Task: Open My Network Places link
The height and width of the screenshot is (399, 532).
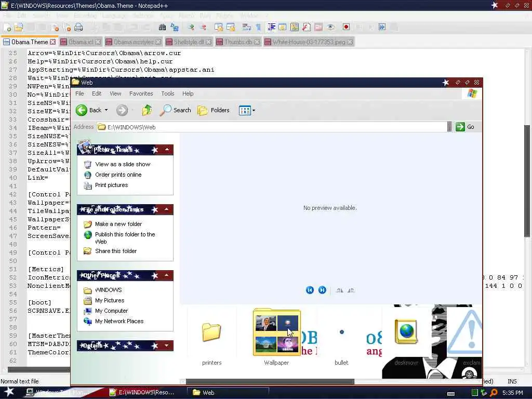Action: [x=119, y=321]
